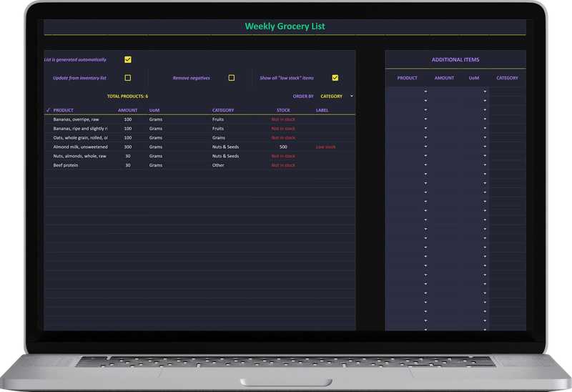Image resolution: width=572 pixels, height=392 pixels.
Task: Open the ORDER BY category dropdown
Action: pyautogui.click(x=352, y=97)
